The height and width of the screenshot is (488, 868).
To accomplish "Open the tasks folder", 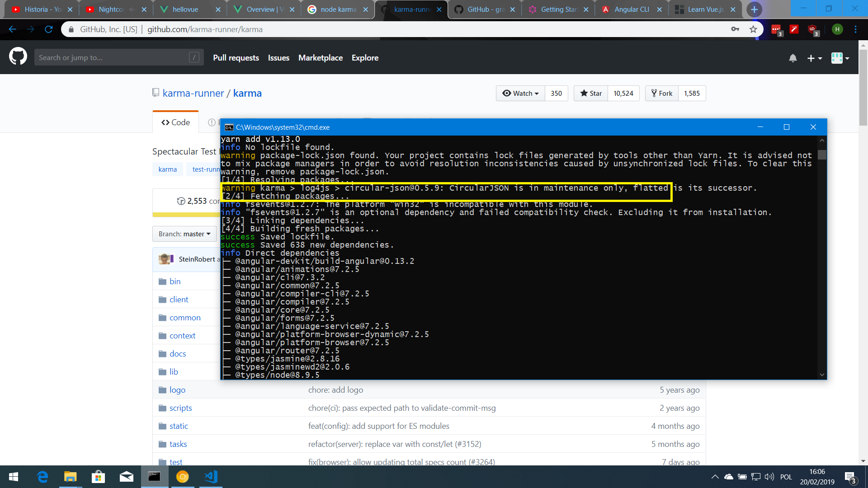I will pyautogui.click(x=178, y=444).
